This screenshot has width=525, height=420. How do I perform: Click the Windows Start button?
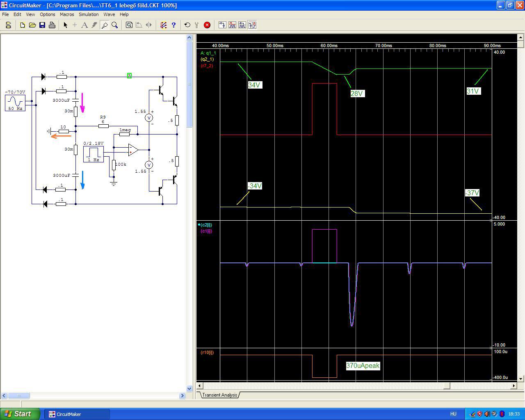(20, 414)
